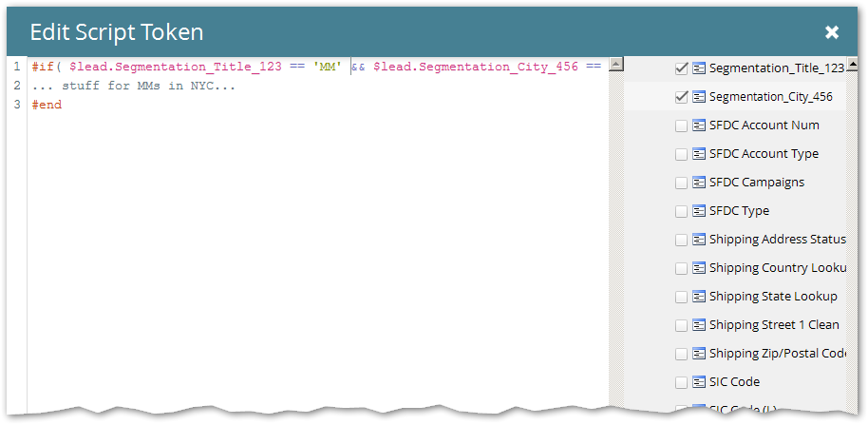Uncheck the Segmentation_Title_123 checkbox
This screenshot has width=868, height=425.
[681, 68]
